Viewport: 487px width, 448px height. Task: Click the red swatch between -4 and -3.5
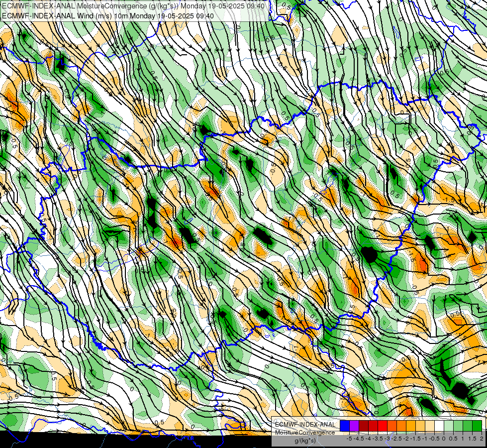pyautogui.click(x=373, y=426)
